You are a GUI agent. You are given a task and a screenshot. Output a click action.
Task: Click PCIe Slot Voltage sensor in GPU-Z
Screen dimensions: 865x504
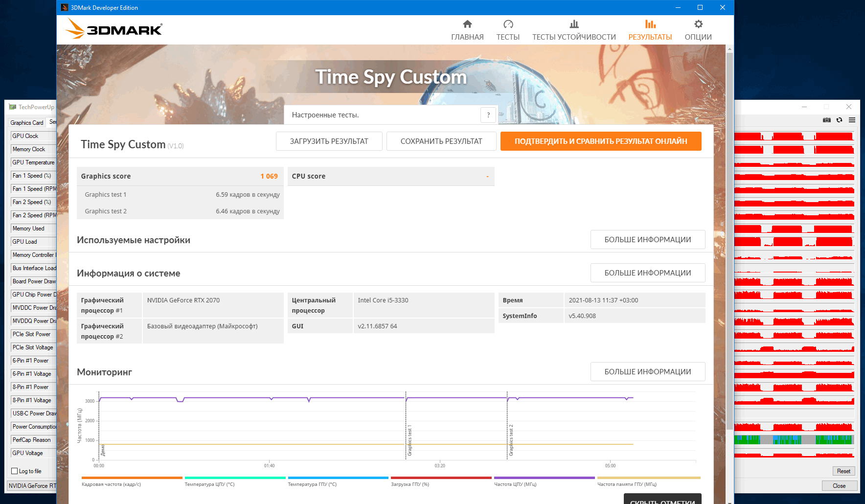click(33, 347)
